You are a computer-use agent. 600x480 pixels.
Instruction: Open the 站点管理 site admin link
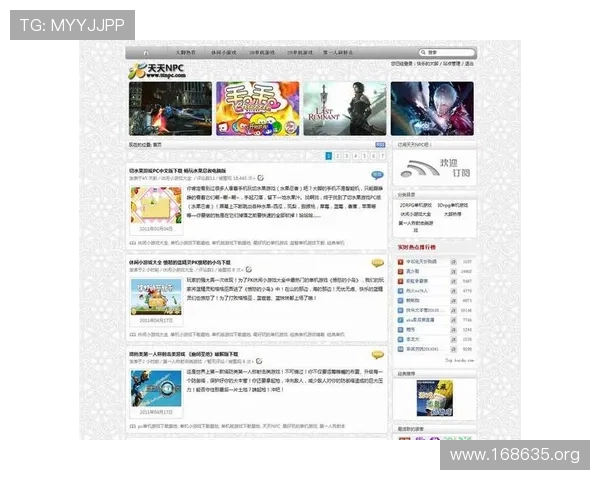click(x=452, y=64)
